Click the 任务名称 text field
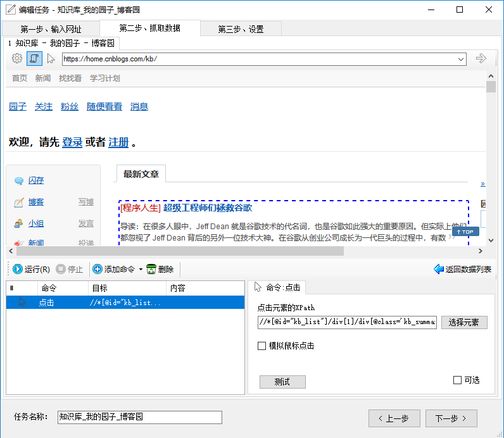Viewport: 504px width, 438px height. click(x=139, y=417)
